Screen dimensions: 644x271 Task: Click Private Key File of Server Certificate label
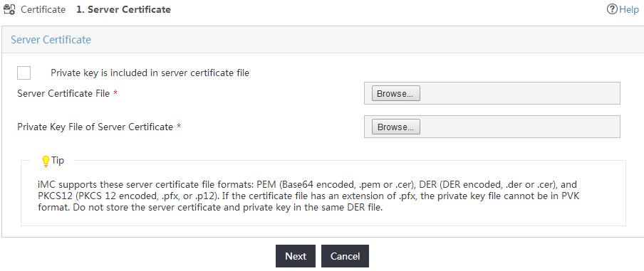click(x=95, y=127)
